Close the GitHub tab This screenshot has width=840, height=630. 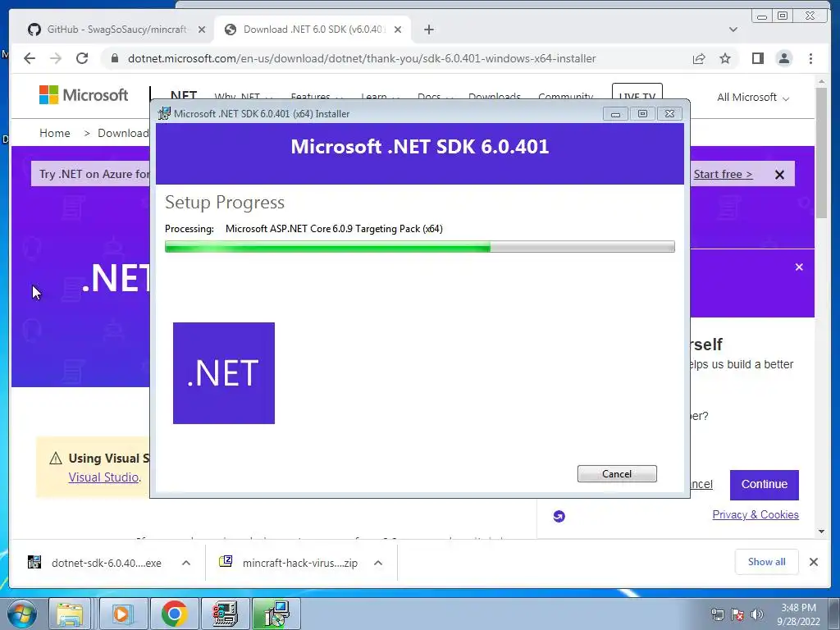(202, 30)
